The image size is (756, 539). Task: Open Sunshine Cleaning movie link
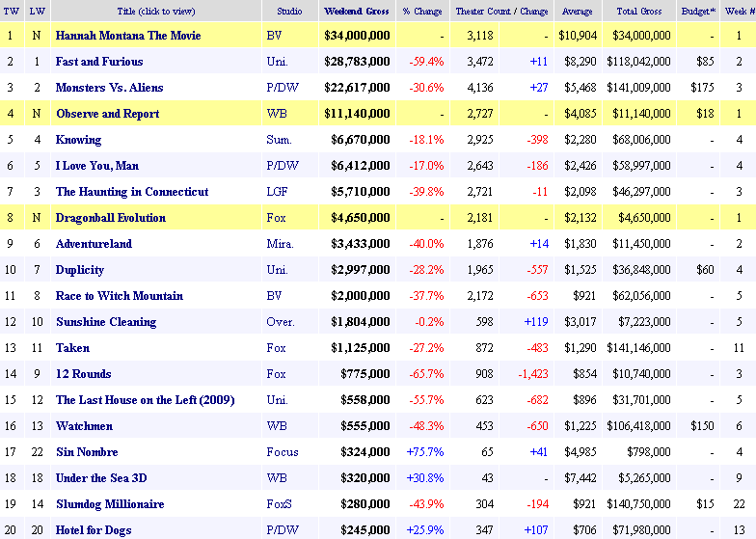[105, 322]
